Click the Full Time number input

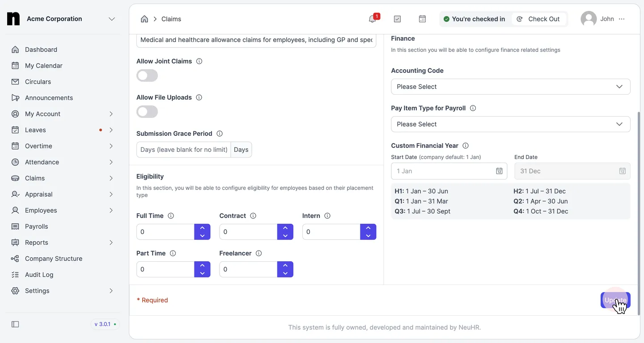(x=165, y=232)
